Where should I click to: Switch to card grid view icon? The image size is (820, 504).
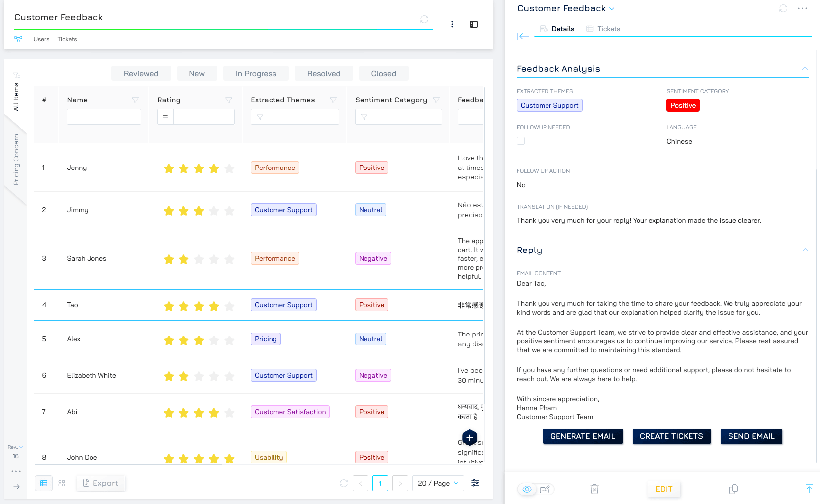[x=62, y=483]
